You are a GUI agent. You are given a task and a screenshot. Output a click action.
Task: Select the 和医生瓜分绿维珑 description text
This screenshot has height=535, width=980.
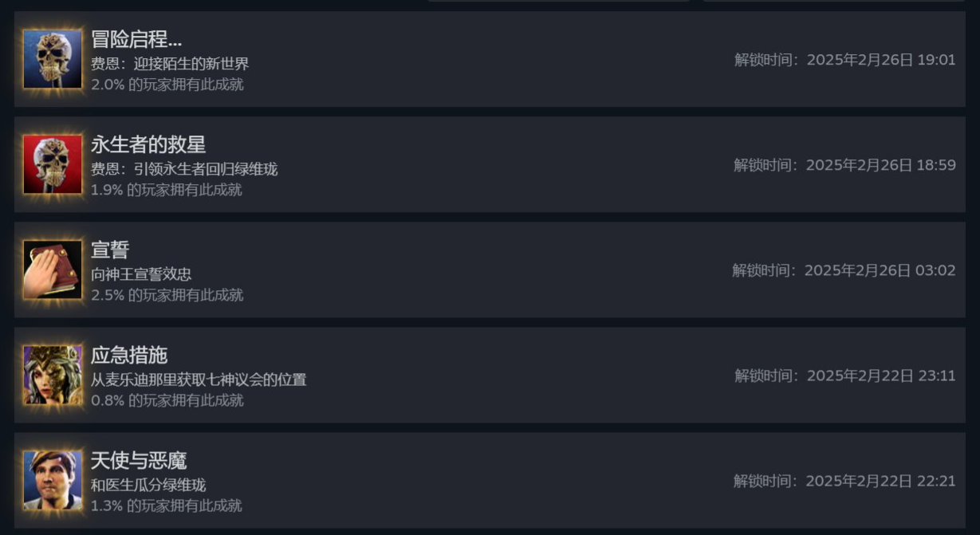(x=148, y=485)
